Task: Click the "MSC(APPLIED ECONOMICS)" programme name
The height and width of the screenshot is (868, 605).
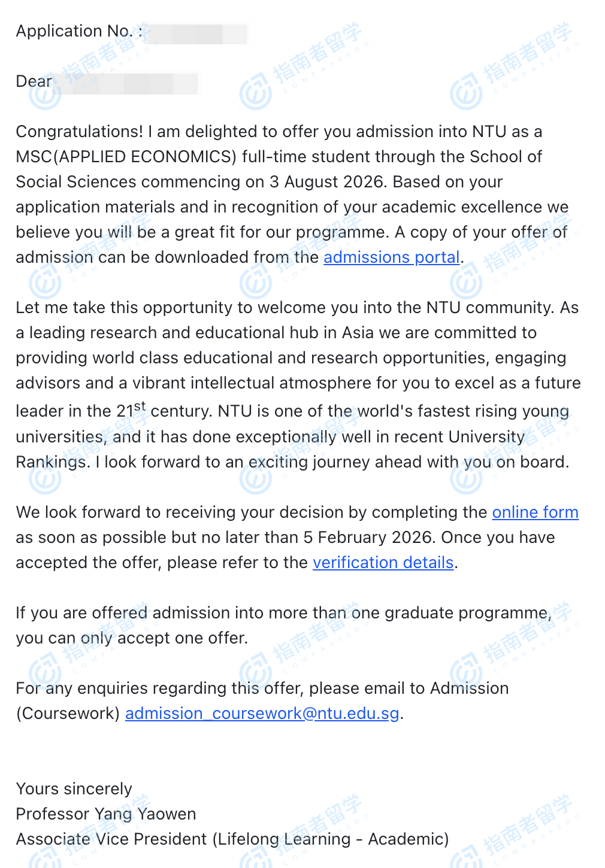Action: click(126, 157)
